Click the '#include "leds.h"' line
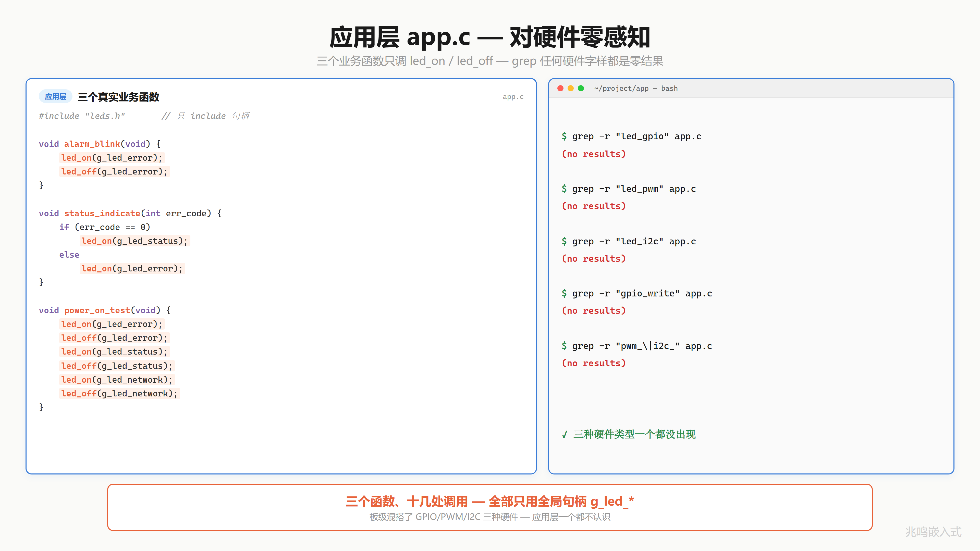 (x=82, y=116)
